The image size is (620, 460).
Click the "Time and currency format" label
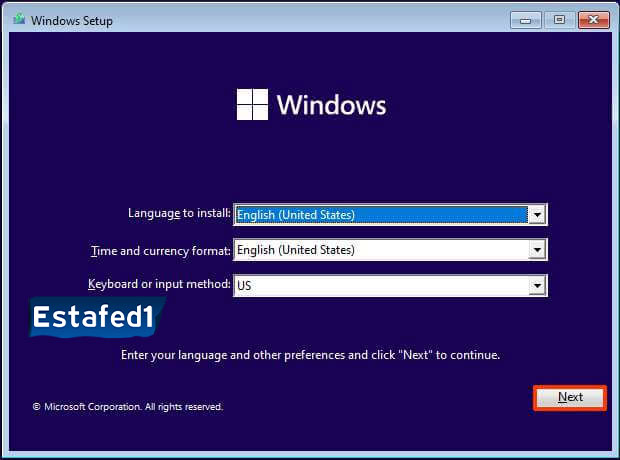pos(160,249)
